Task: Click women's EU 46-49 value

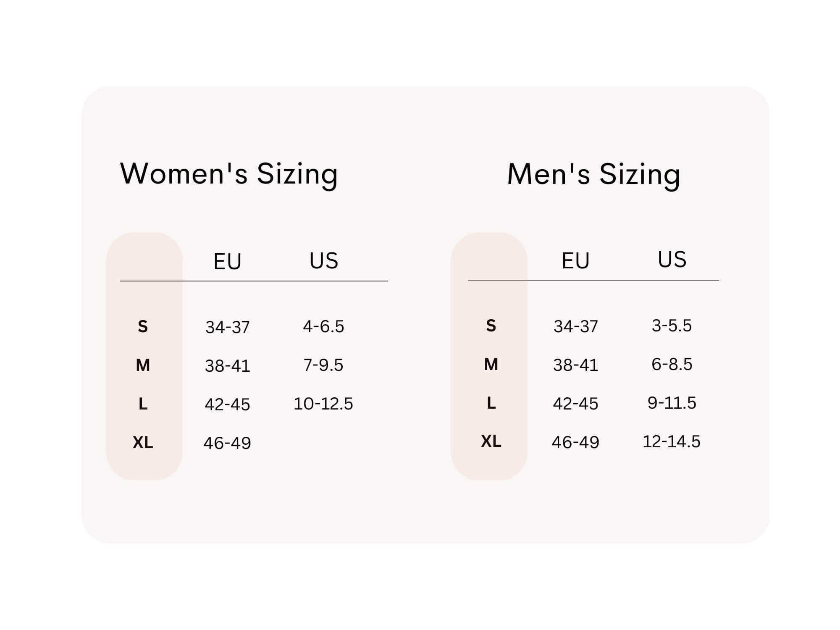Action: [x=227, y=443]
